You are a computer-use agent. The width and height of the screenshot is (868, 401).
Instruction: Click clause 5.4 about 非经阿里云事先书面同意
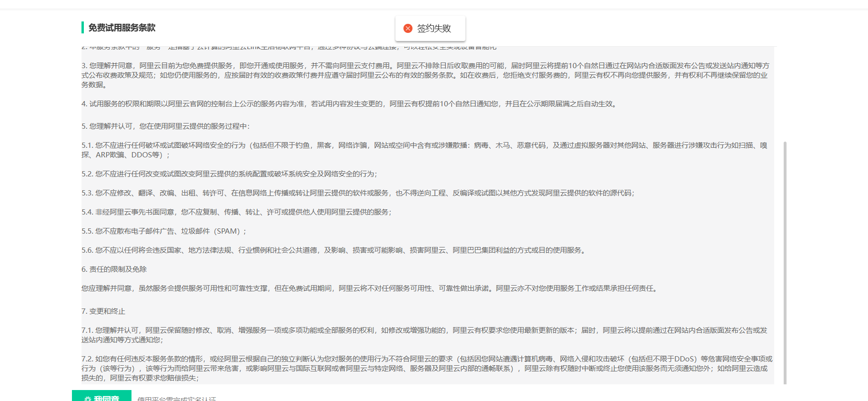pyautogui.click(x=236, y=212)
